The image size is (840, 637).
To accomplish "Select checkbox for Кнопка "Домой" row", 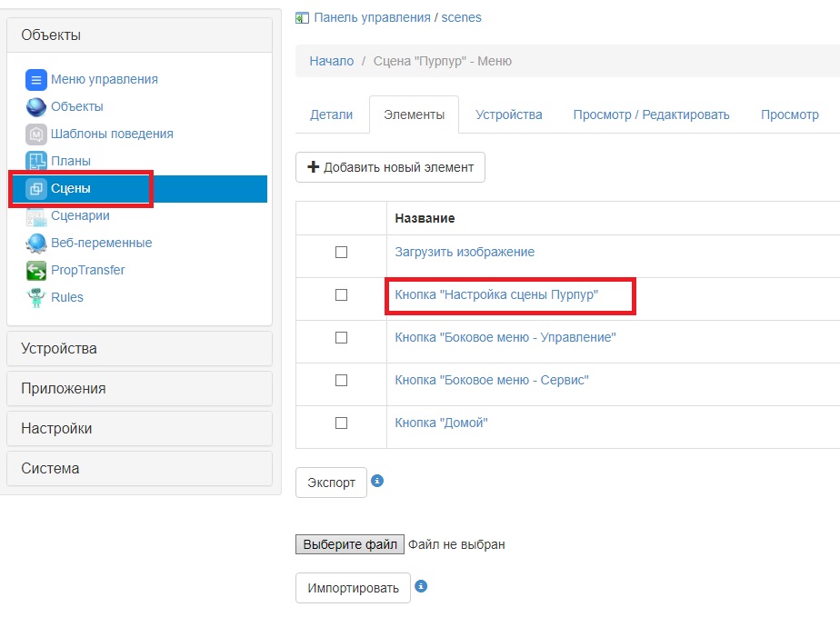I will pyautogui.click(x=341, y=423).
